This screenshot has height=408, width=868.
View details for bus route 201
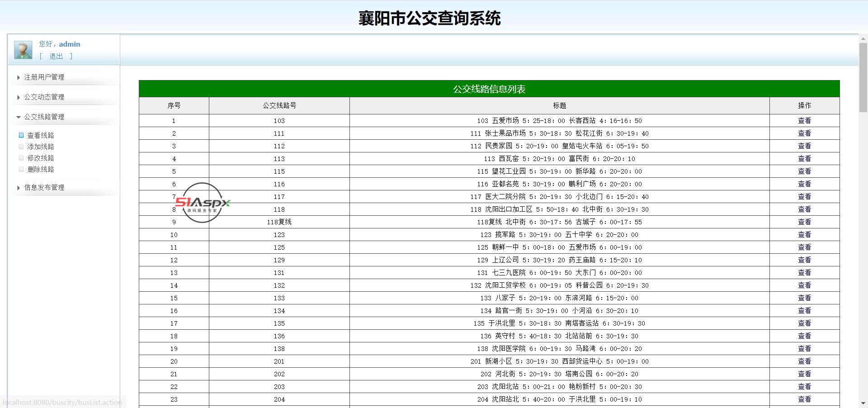[x=805, y=361]
